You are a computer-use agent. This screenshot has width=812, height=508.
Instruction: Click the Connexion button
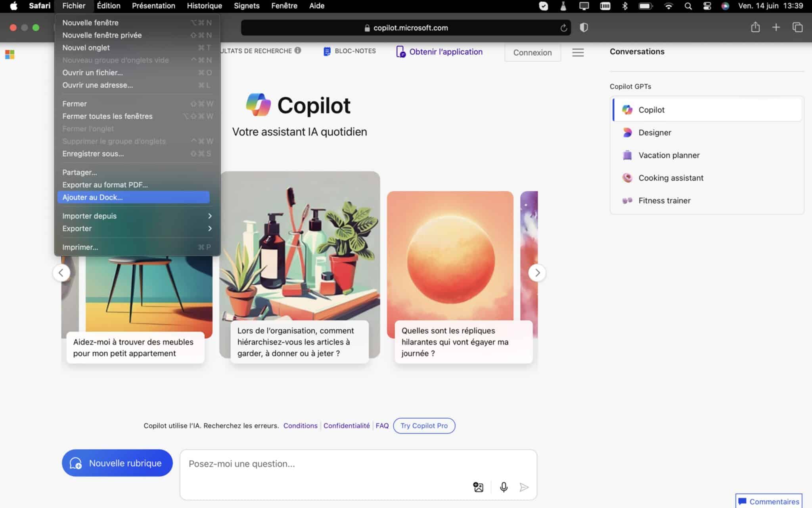(x=532, y=52)
